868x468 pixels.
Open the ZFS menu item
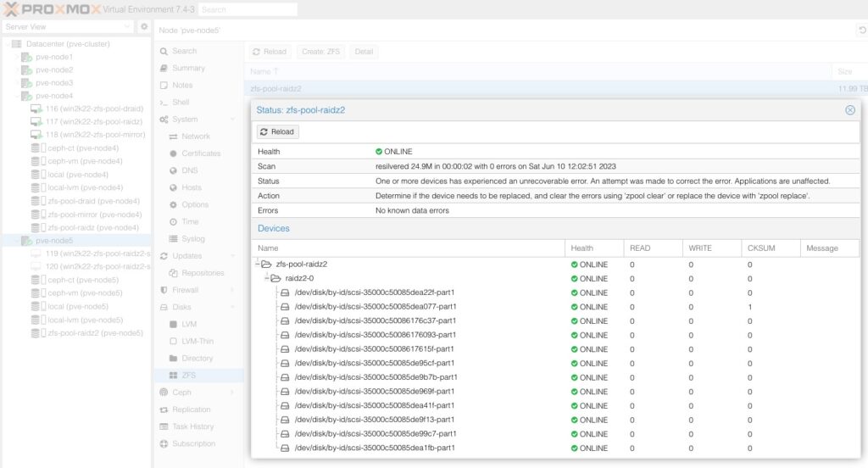click(x=198, y=375)
